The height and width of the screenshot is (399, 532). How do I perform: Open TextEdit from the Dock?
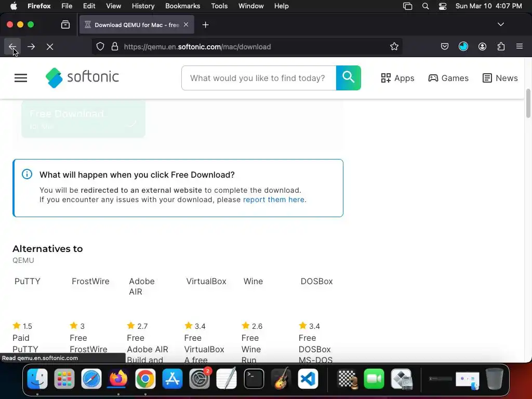pos(227,379)
